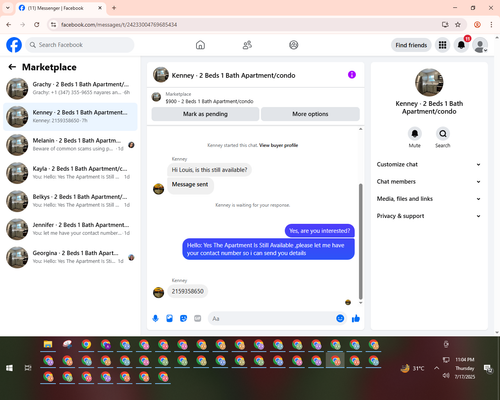Click the Aa message input field
Viewport: 500px width, 400px height.
pyautogui.click(x=272, y=319)
